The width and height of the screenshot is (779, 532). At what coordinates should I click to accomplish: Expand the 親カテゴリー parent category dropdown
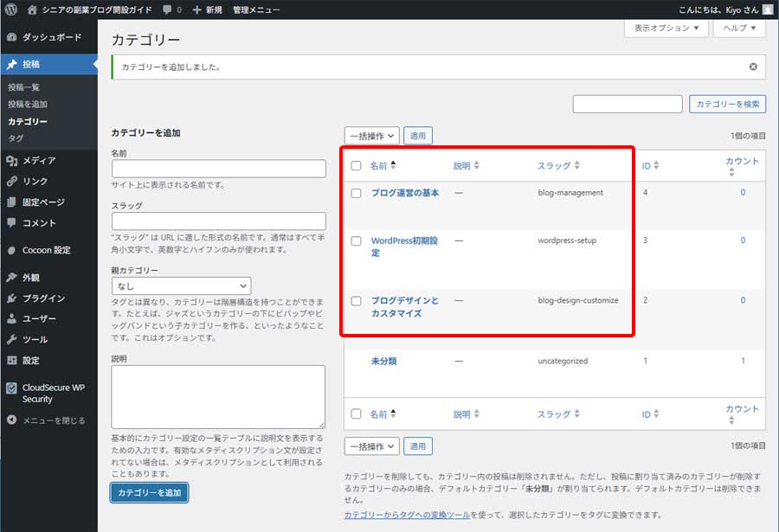(181, 285)
